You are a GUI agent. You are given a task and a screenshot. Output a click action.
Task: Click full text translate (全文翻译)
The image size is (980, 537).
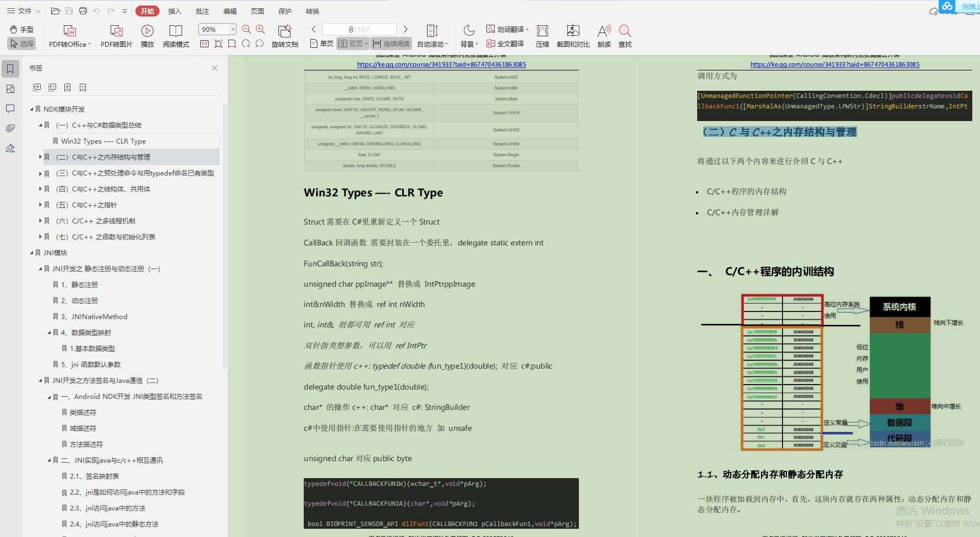[505, 43]
